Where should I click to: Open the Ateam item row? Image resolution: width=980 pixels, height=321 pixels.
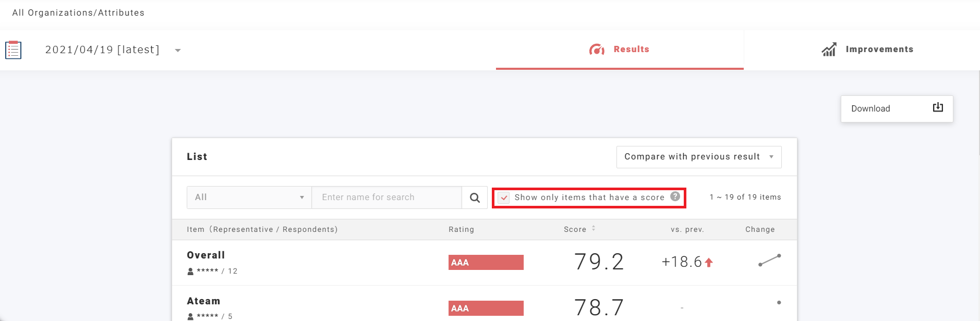203,301
